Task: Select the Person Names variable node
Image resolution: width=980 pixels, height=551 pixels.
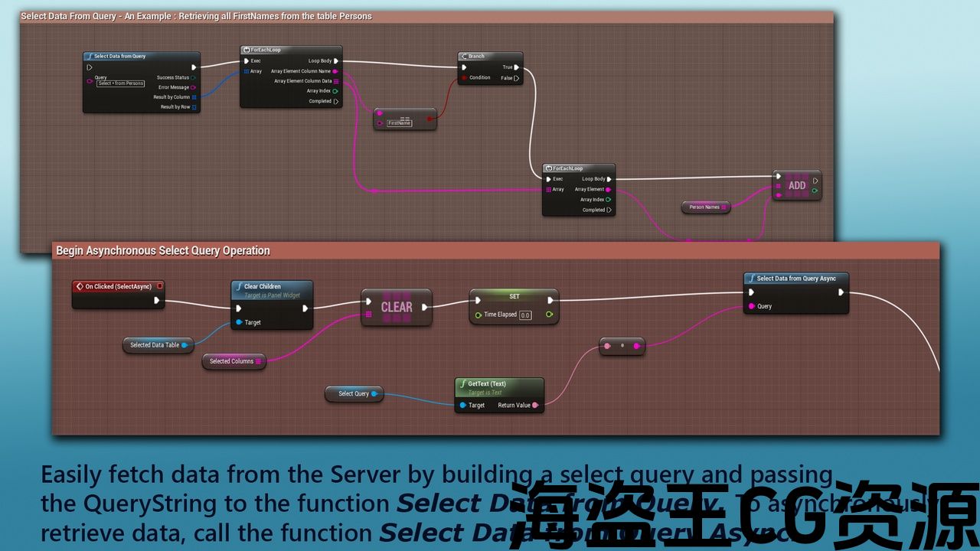Action: pos(705,207)
